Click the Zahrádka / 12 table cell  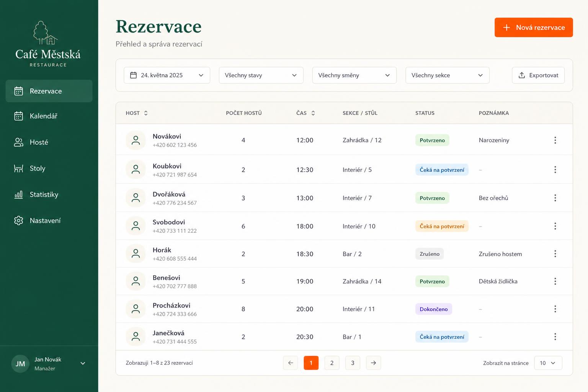(362, 140)
